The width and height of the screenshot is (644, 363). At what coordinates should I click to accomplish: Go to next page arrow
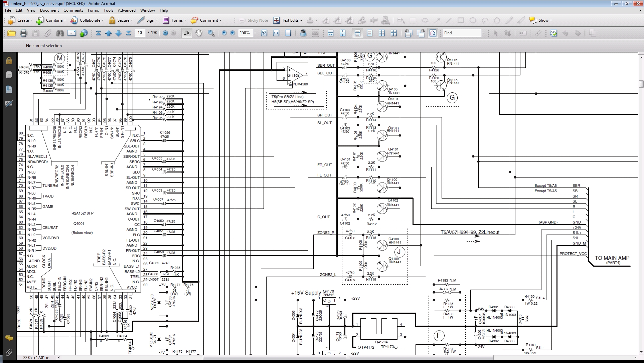coord(118,33)
